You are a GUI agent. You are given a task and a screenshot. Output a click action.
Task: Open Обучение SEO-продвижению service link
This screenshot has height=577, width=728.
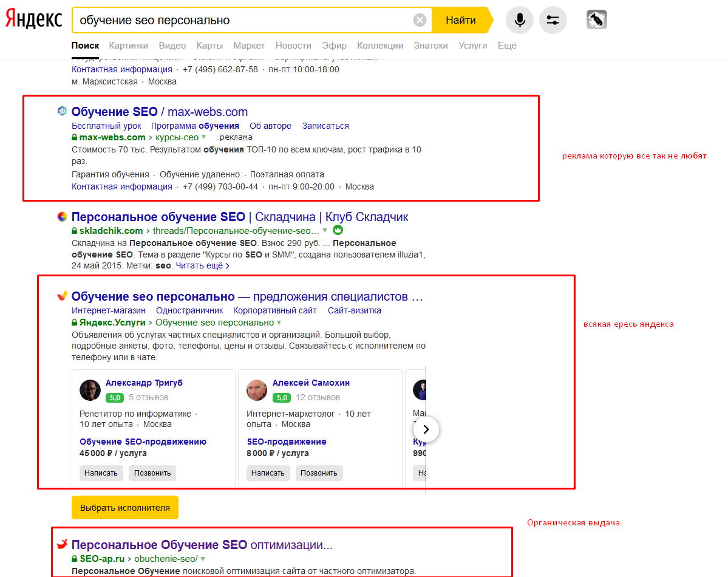coord(143,442)
